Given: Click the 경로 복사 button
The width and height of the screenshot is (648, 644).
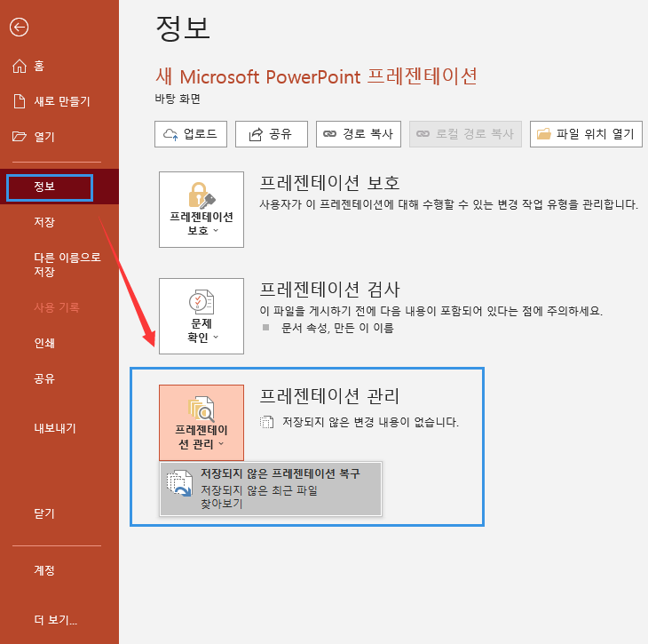Looking at the screenshot, I should pos(359,134).
